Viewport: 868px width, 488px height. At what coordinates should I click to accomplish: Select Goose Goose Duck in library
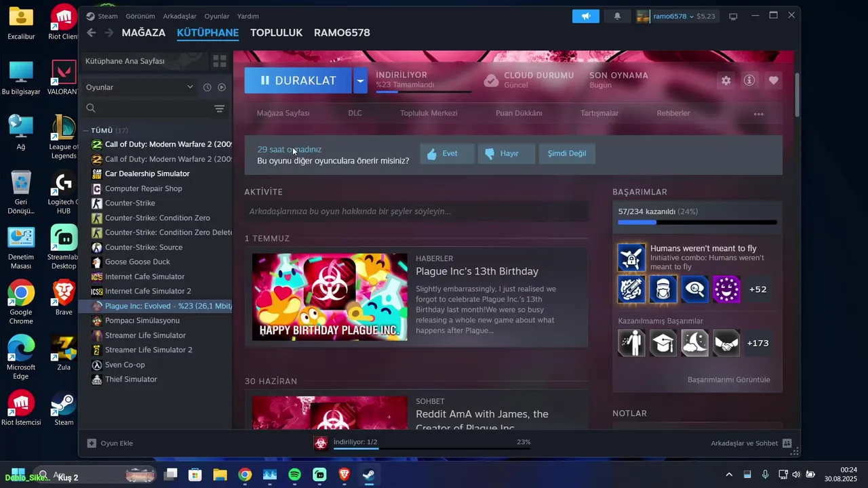[138, 262]
